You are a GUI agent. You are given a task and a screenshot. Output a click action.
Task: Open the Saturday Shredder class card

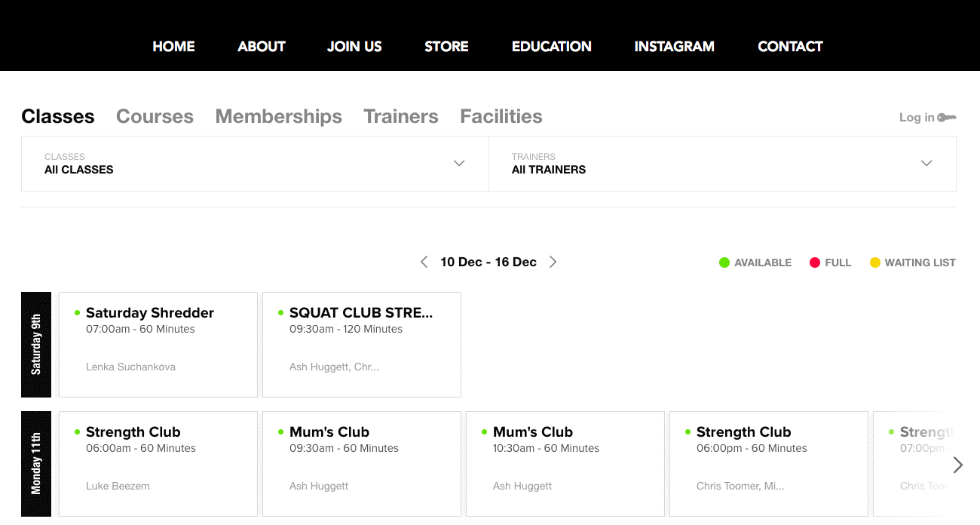coord(158,344)
